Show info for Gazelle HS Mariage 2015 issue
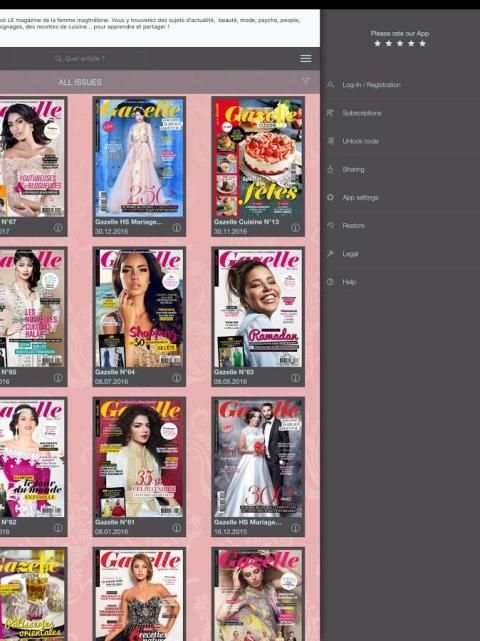 pyautogui.click(x=295, y=528)
